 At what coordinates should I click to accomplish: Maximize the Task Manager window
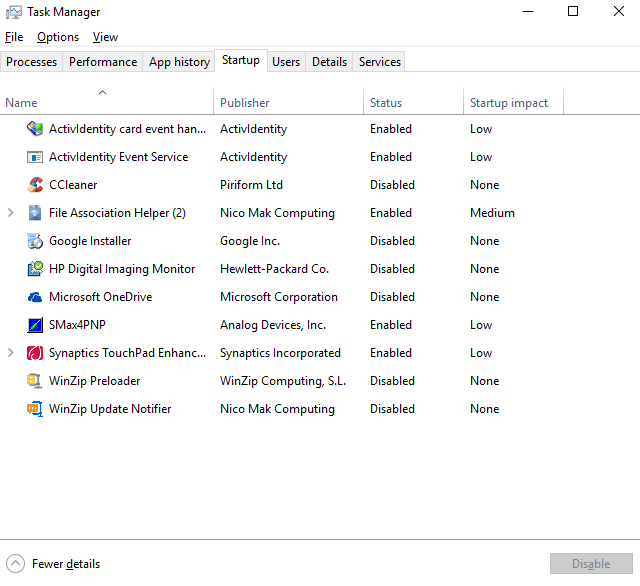(573, 11)
